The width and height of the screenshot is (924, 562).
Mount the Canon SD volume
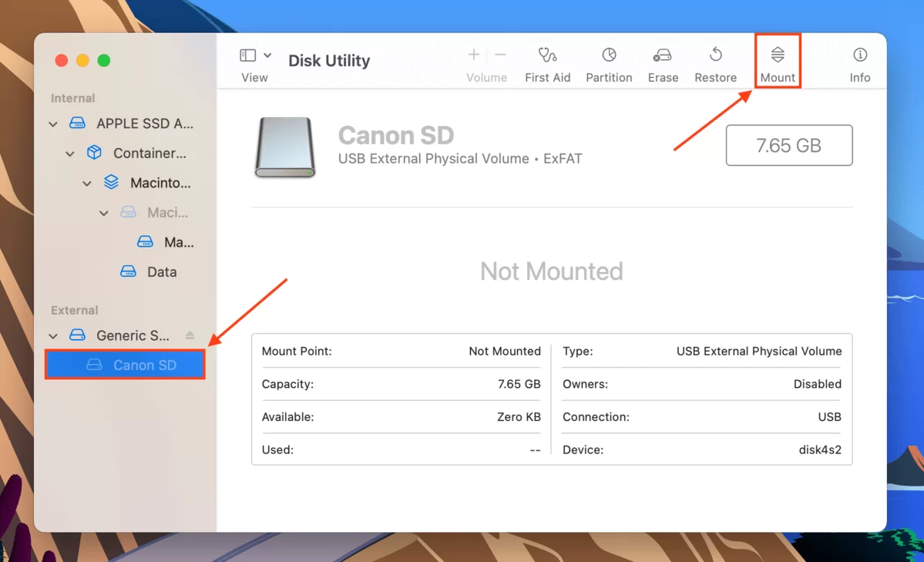coord(777,62)
